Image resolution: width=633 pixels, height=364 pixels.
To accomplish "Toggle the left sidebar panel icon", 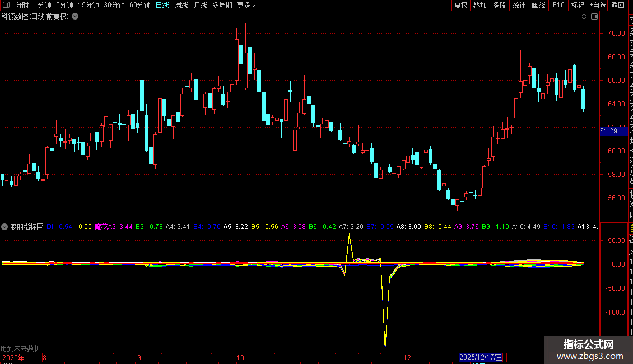I will coord(6,5).
